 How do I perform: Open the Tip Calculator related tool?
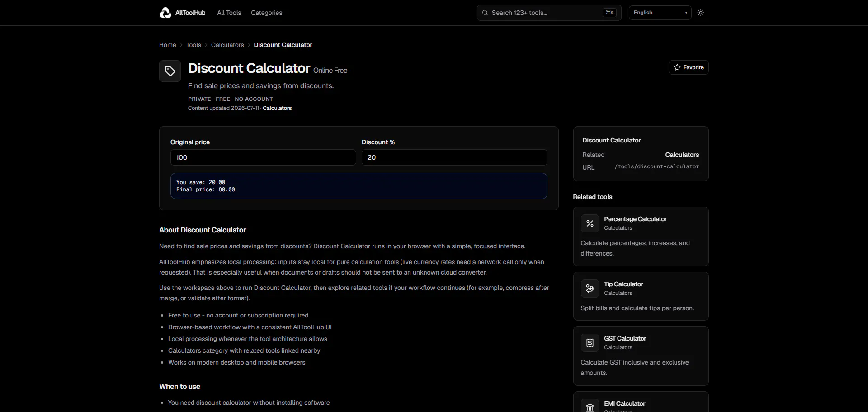(x=641, y=296)
